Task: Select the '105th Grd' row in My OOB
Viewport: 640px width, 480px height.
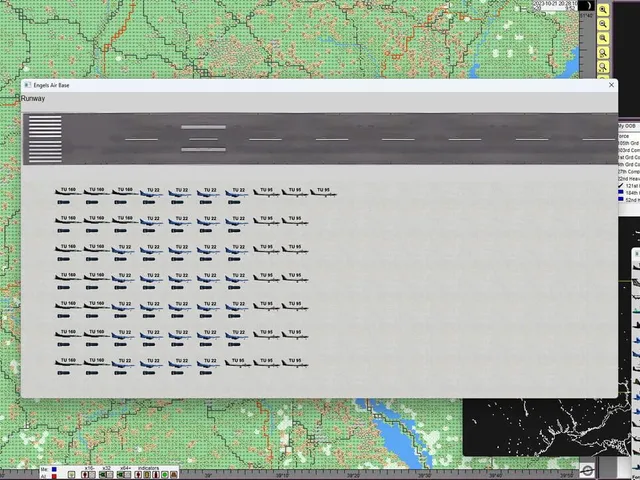Action: tap(629, 143)
